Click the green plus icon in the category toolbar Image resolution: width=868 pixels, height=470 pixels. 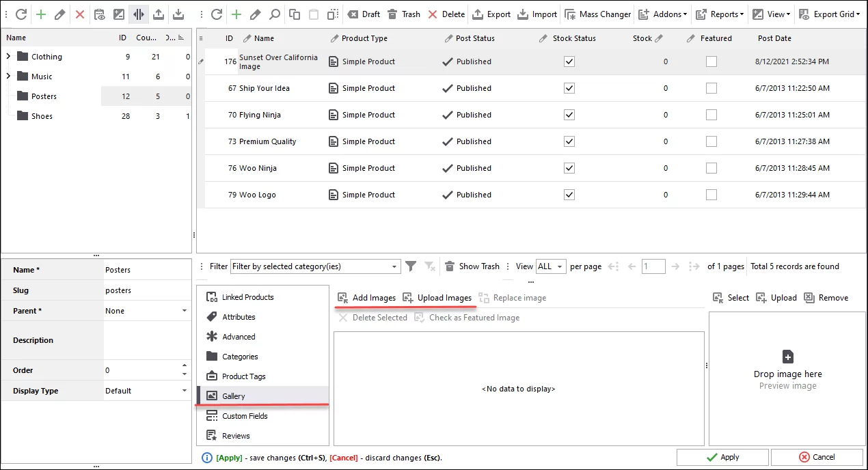coord(40,14)
